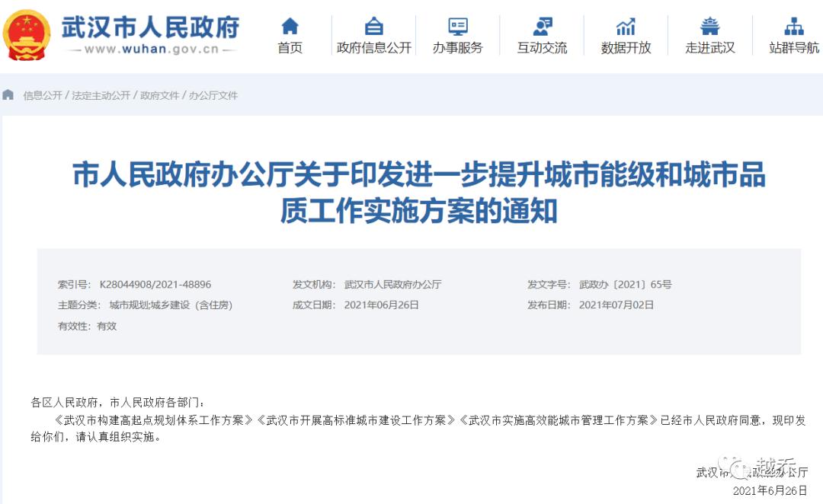The image size is (823, 504).
Task: Click the breadcrumb home icon
Action: point(8,94)
